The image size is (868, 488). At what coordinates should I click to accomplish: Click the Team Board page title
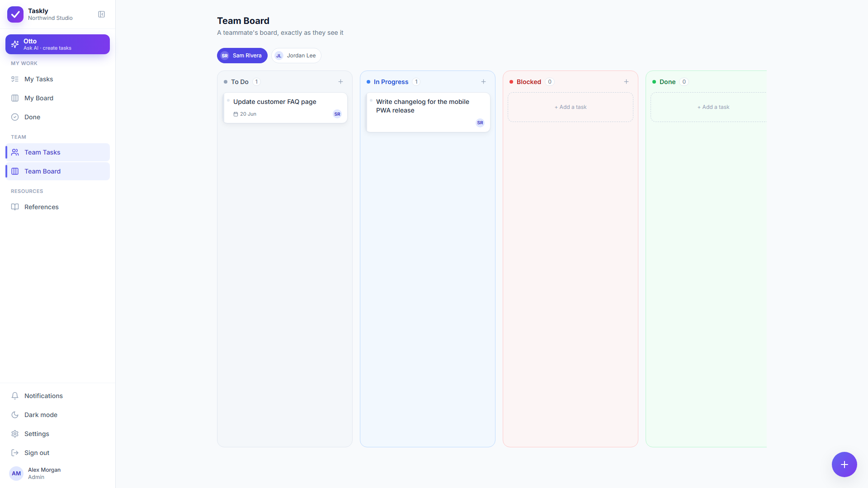(x=243, y=21)
